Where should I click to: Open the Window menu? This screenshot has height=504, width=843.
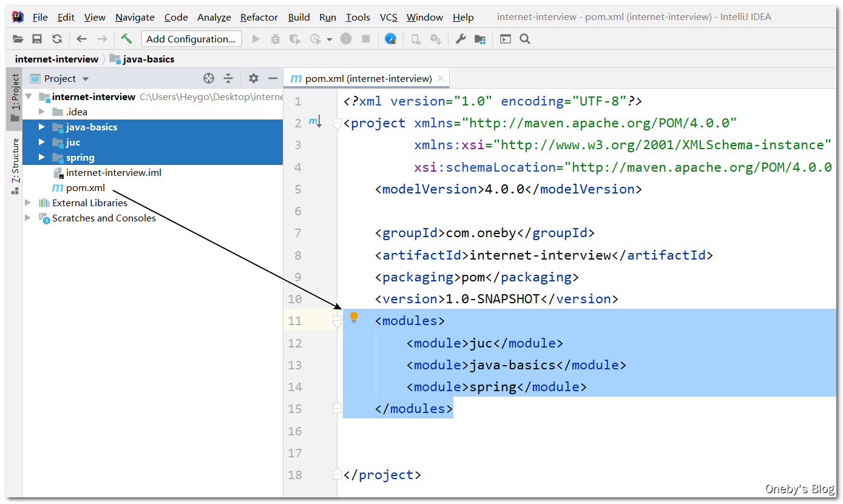pos(425,17)
